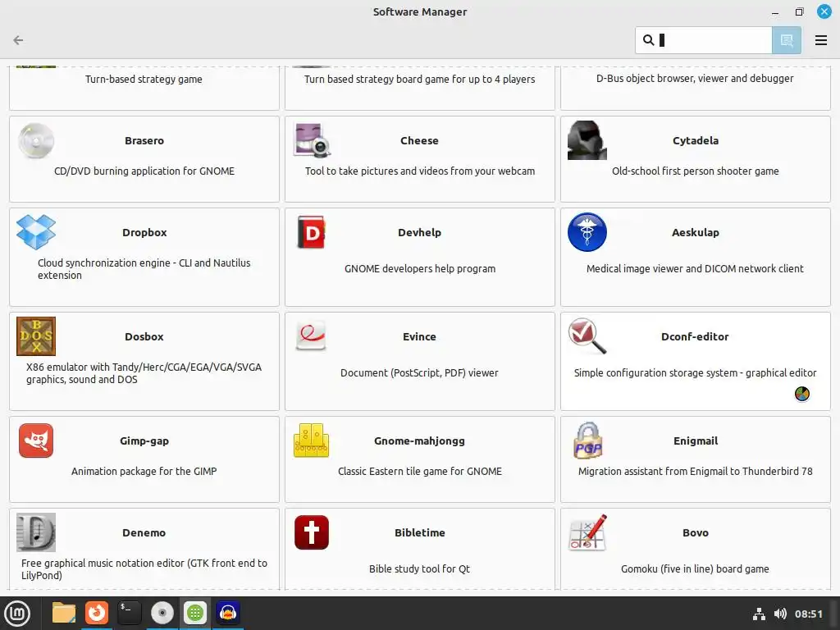The height and width of the screenshot is (630, 840).
Task: Click the Gimp-gap fox icon
Action: 36,441
